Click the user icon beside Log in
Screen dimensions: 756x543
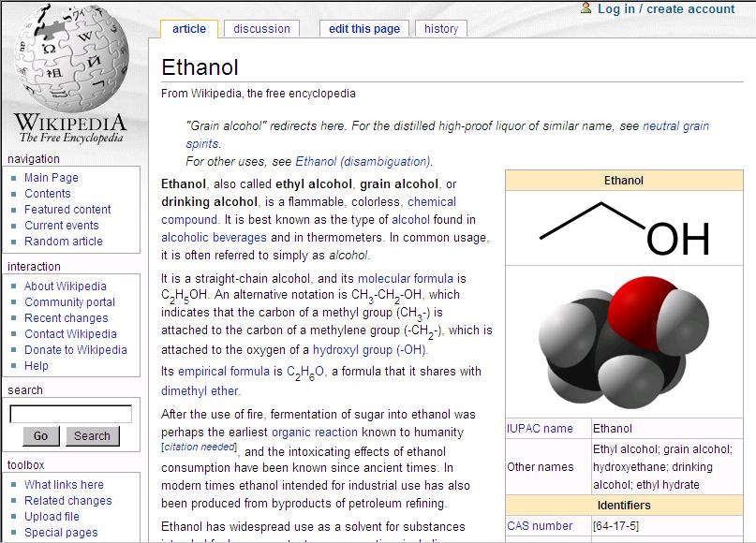click(x=586, y=8)
